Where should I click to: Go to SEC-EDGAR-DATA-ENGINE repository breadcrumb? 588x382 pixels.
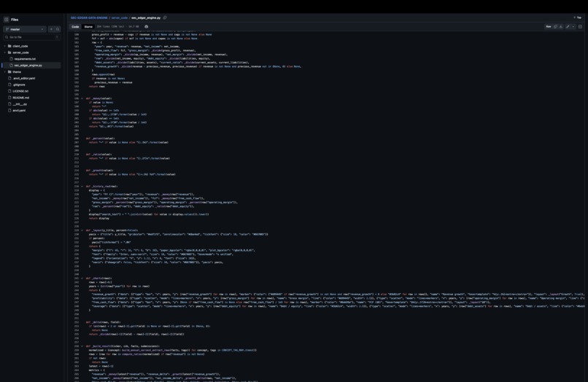tap(89, 17)
